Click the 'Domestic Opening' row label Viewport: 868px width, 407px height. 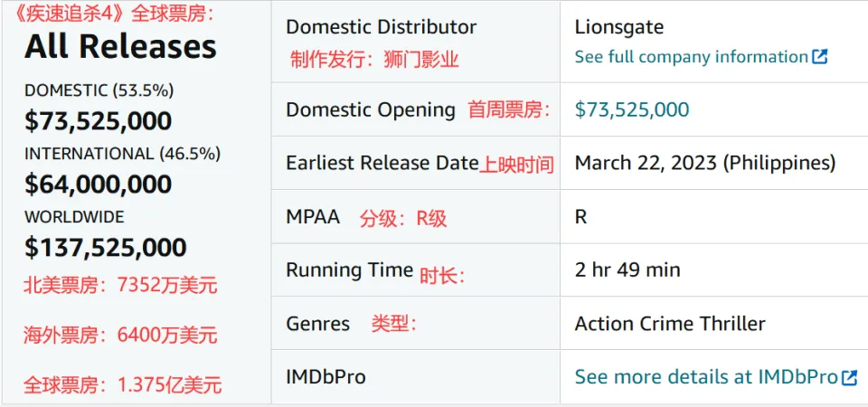pos(371,110)
